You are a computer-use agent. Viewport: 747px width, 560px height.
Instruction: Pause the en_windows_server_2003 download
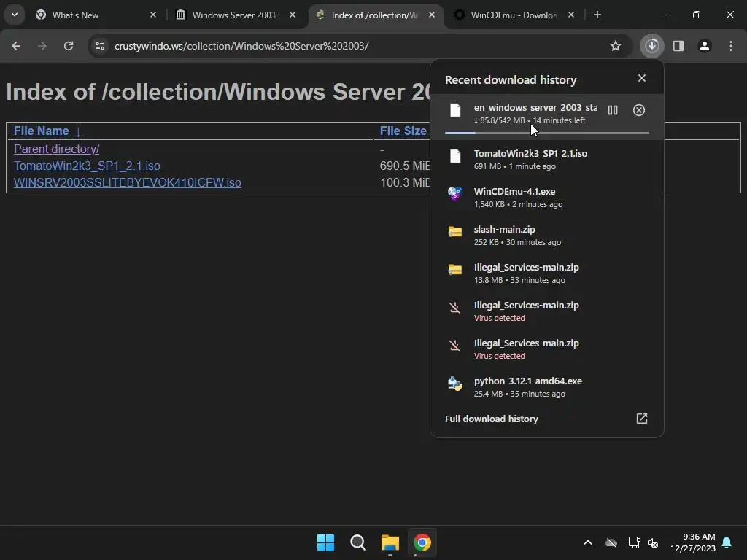pyautogui.click(x=613, y=111)
